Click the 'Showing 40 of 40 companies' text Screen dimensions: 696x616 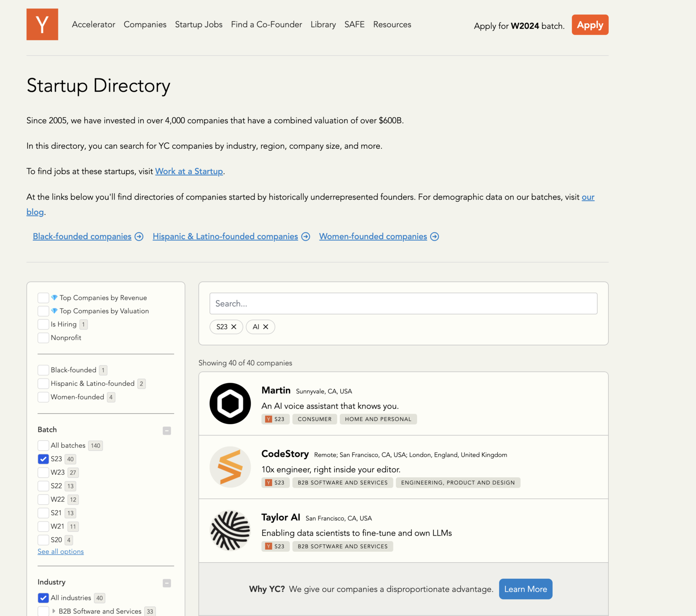point(245,363)
